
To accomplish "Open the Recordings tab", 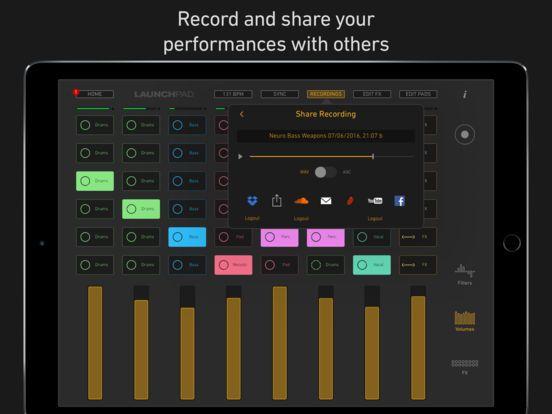I will click(326, 94).
